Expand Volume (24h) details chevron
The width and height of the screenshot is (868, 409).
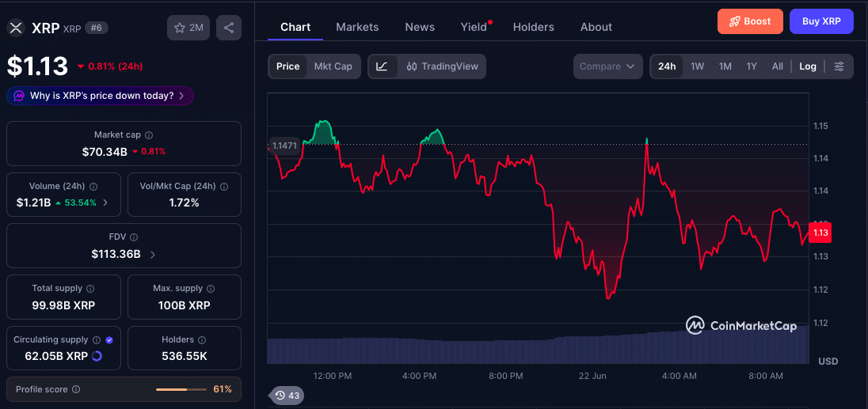[x=105, y=203]
